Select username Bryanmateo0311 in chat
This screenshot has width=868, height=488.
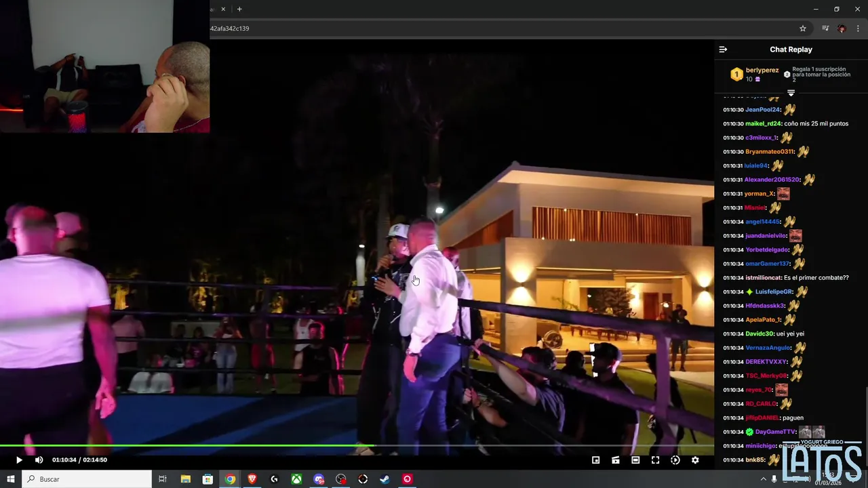click(x=770, y=152)
